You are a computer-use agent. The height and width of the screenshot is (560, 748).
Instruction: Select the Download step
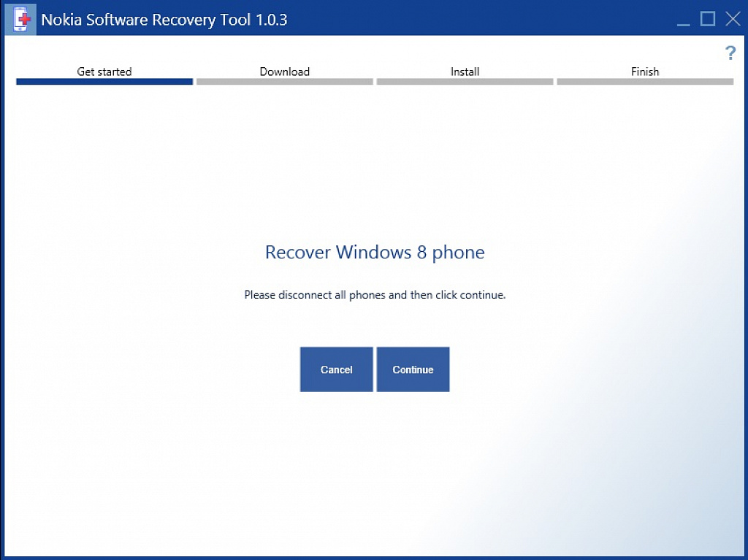coord(284,72)
